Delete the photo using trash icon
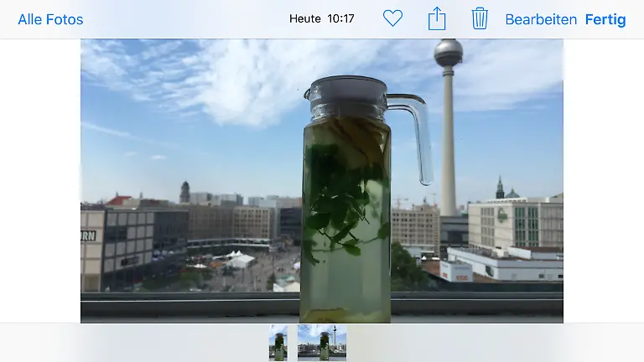The width and height of the screenshot is (644, 362). point(480,18)
